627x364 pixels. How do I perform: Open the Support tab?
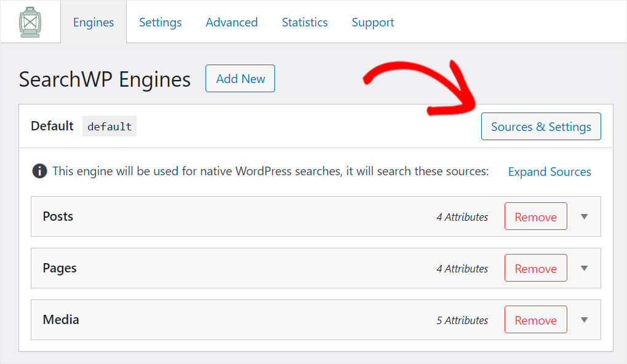(373, 22)
